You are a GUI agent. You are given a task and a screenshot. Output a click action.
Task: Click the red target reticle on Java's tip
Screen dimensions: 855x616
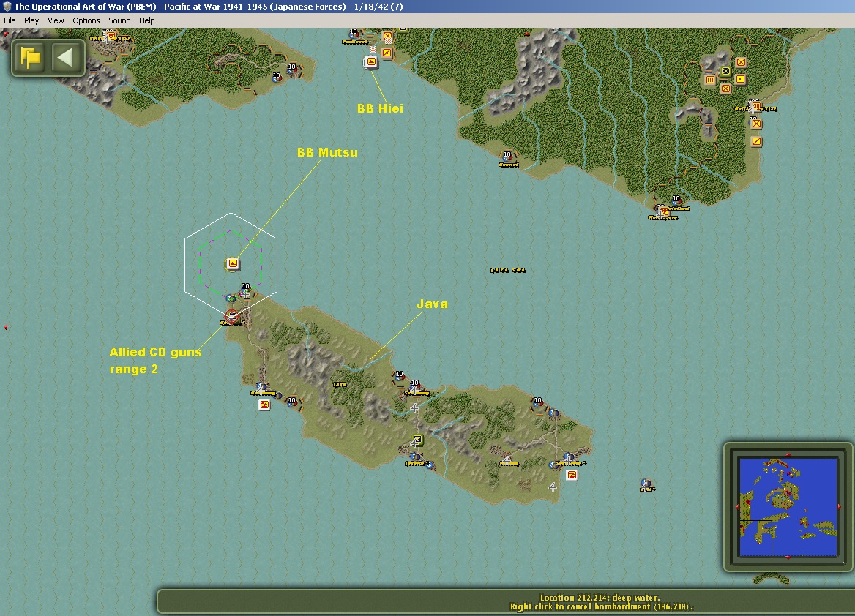point(232,316)
